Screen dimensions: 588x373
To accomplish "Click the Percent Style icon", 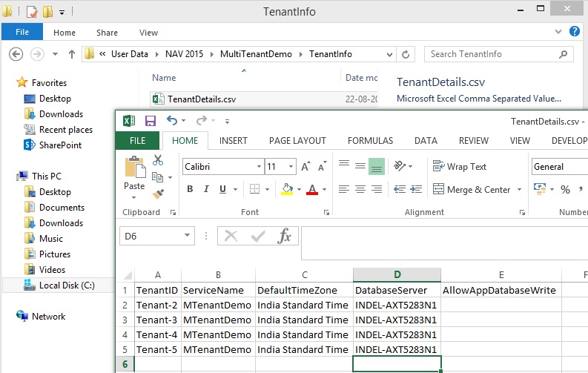I will (565, 190).
